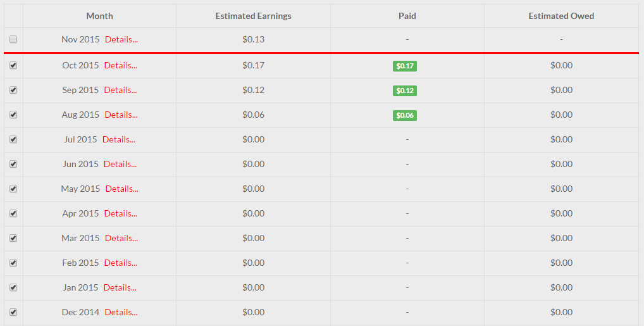The image size is (644, 326).
Task: Uncheck the Sep 2015 checkbox
Action: (13, 90)
